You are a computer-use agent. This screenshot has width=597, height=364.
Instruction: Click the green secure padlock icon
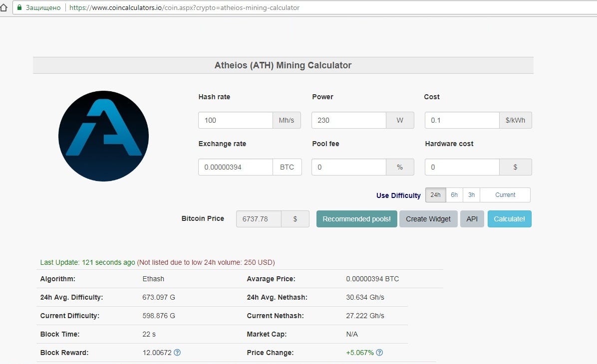[x=19, y=7]
